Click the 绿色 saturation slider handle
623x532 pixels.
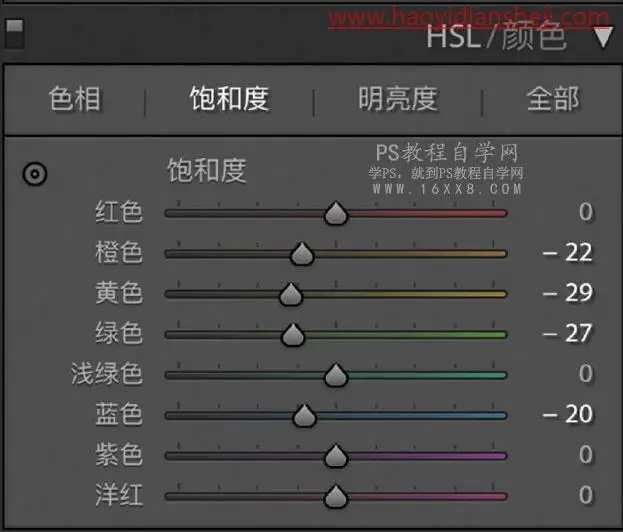(x=293, y=335)
